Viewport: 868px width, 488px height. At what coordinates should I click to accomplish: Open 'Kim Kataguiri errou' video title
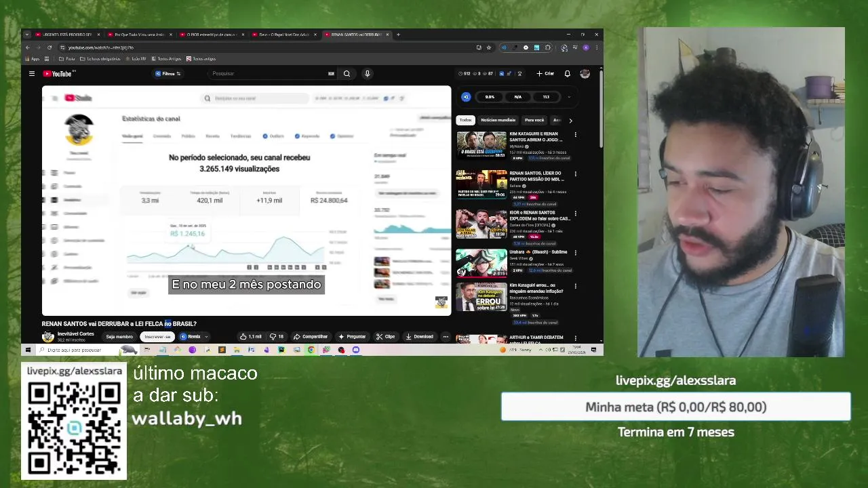coord(536,288)
